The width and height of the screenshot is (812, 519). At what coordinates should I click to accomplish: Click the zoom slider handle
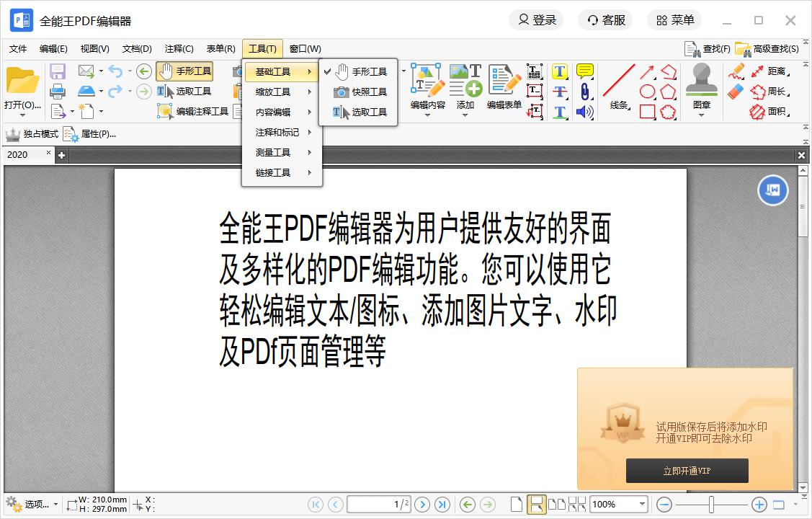click(x=711, y=505)
